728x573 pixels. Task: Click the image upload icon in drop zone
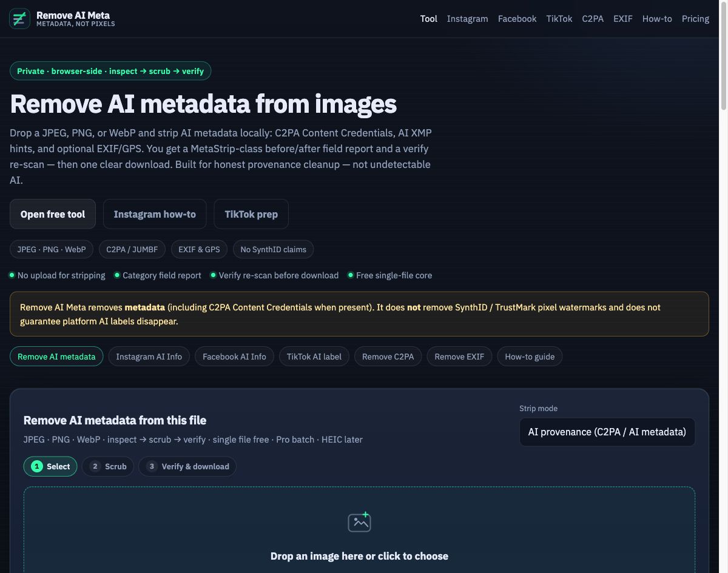359,522
